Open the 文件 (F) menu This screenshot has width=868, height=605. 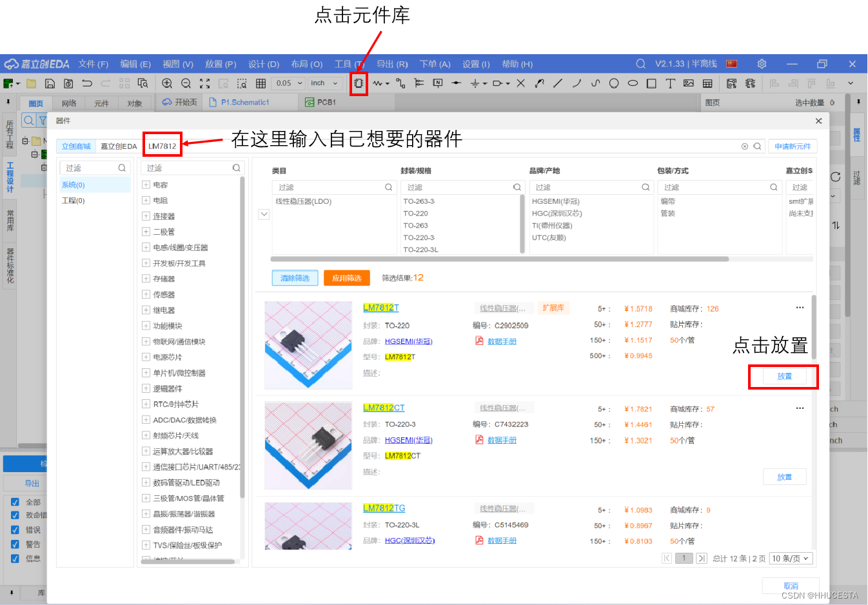(x=94, y=64)
